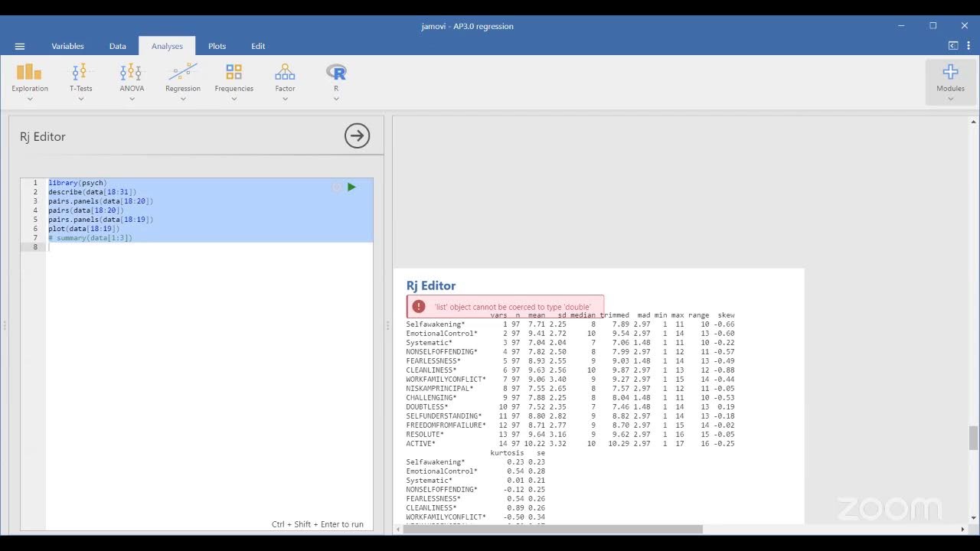Open the ANOVA analyses menu
Viewport: 980px width, 551px height.
click(132, 82)
